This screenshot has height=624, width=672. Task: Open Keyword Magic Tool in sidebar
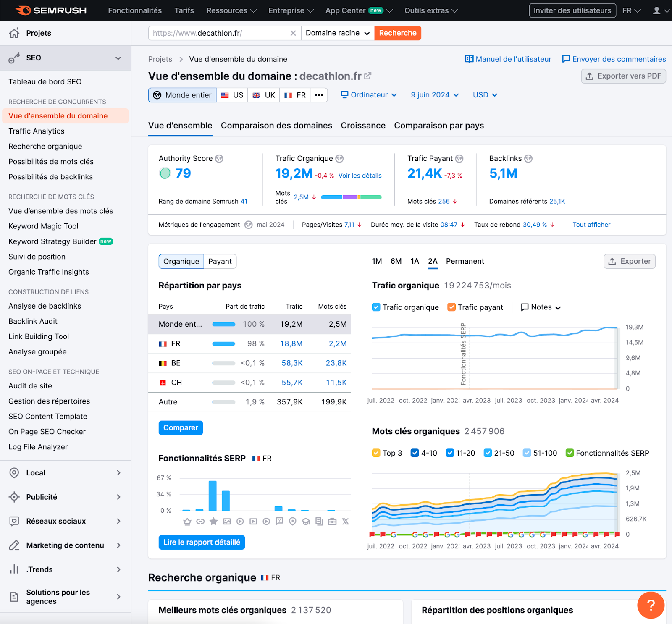point(43,226)
